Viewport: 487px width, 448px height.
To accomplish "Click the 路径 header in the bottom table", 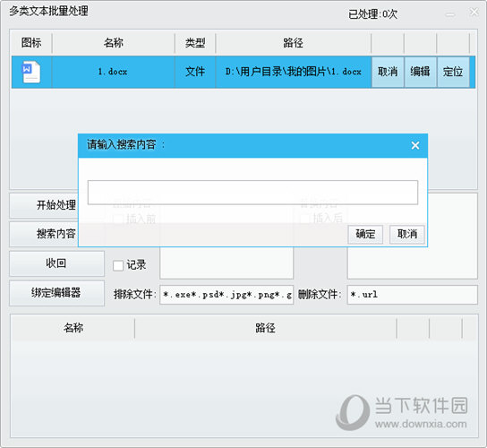I will [266, 328].
